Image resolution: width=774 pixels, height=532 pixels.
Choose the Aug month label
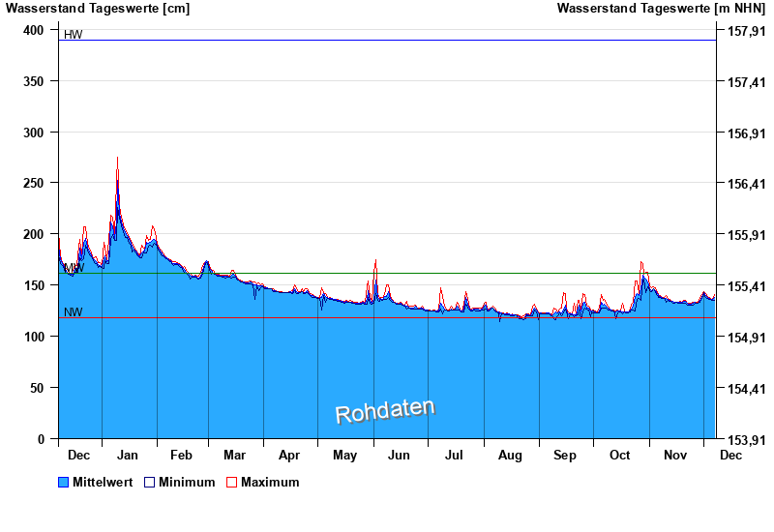pos(510,455)
